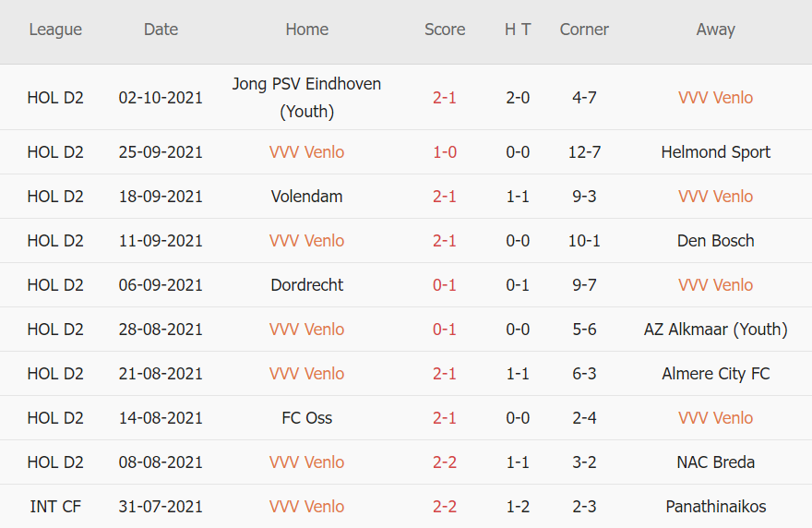Viewport: 812px width, 528px height.
Task: Click the 10-1 corner value
Action: pos(584,241)
